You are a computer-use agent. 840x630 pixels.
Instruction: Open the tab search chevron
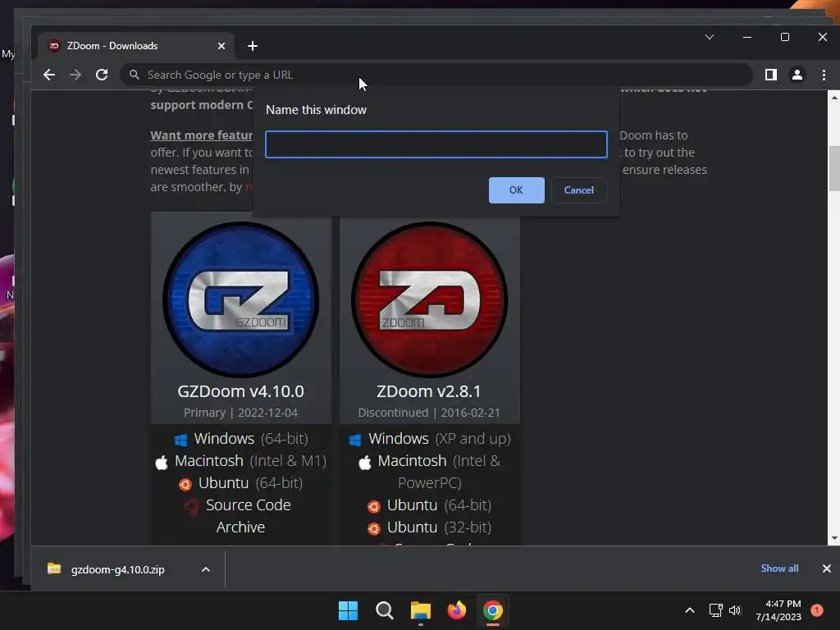(x=710, y=37)
